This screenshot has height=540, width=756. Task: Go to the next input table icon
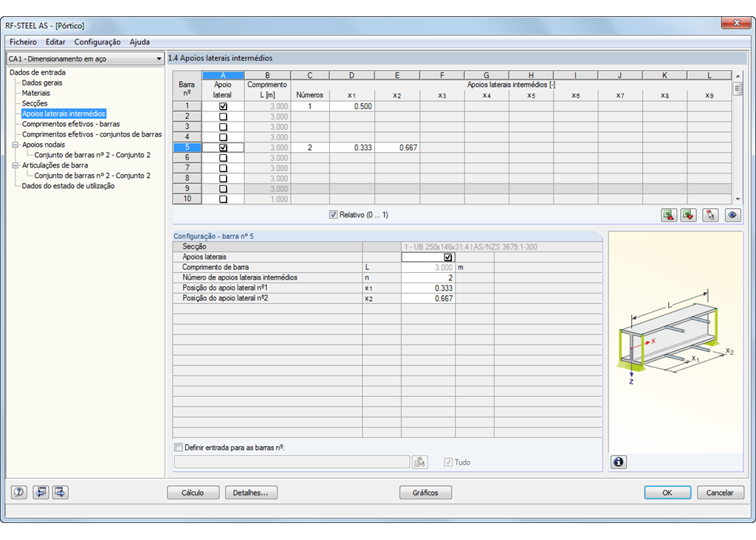point(61,492)
